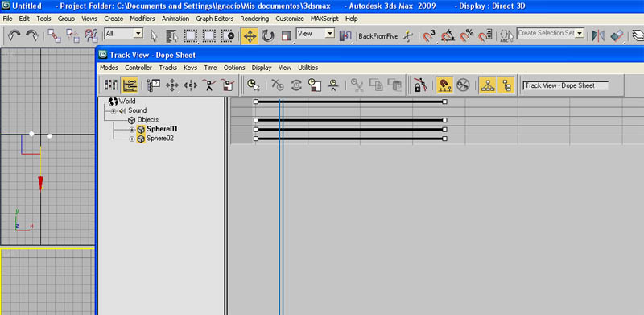This screenshot has height=315, width=644.
Task: Toggle the 3D Snaps magnet
Action: 429,36
